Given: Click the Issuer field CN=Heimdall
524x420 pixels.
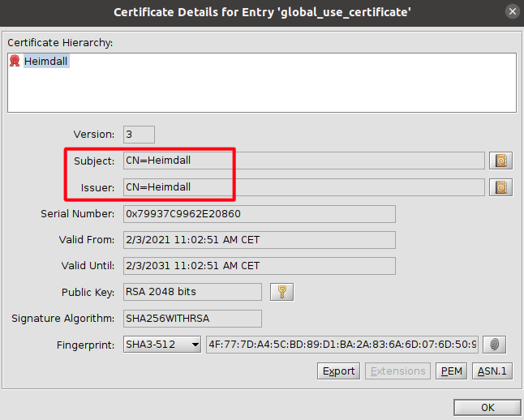Looking at the screenshot, I should click(x=303, y=187).
